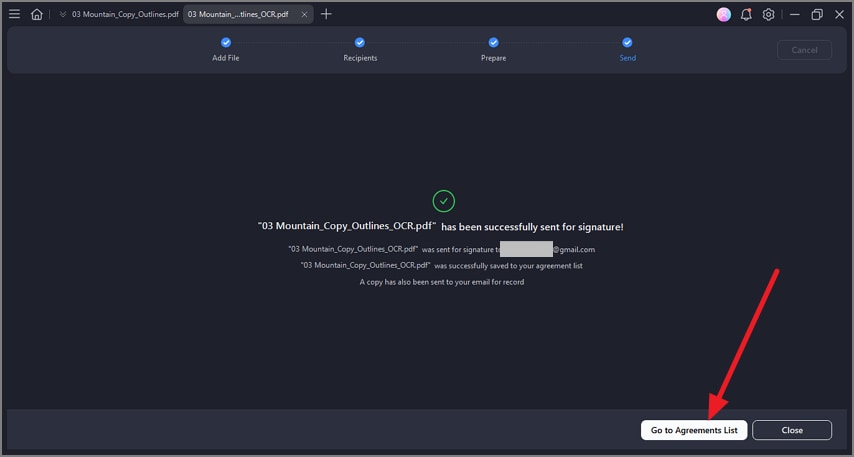This screenshot has width=854, height=457.
Task: Click the green success checkmark circle
Action: coord(444,201)
